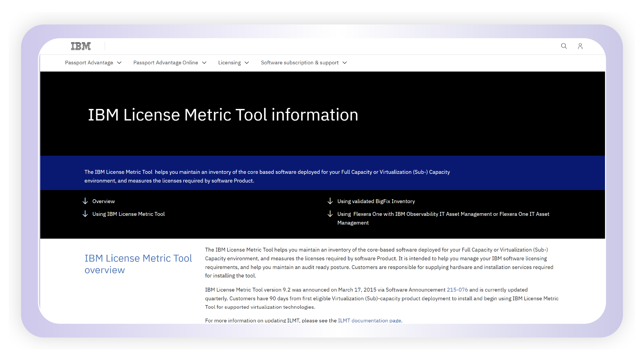Click the IBM logo
644x362 pixels.
tap(80, 46)
